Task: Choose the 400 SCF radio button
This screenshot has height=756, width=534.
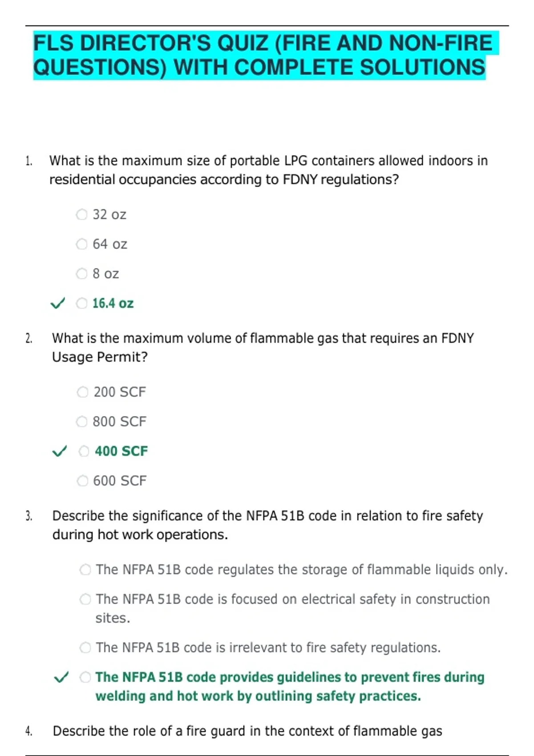Action: [84, 451]
